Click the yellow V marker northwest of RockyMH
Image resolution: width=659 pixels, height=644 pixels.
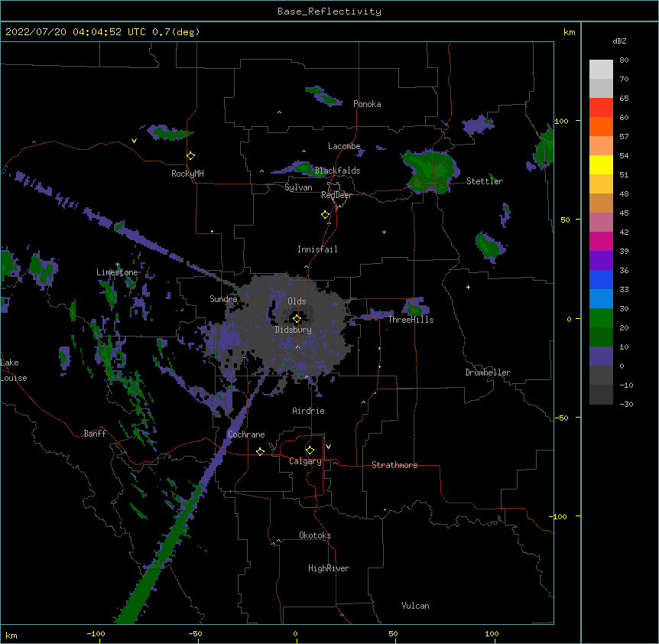[x=134, y=141]
